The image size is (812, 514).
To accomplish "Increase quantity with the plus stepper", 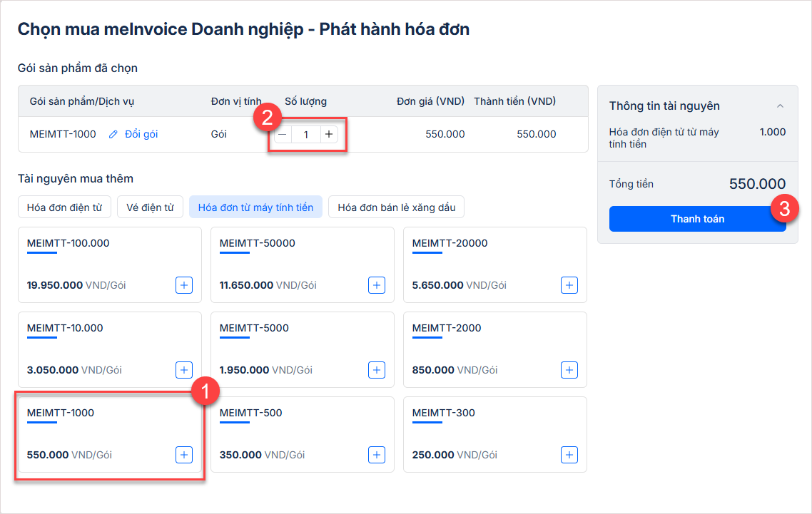I will coord(329,134).
